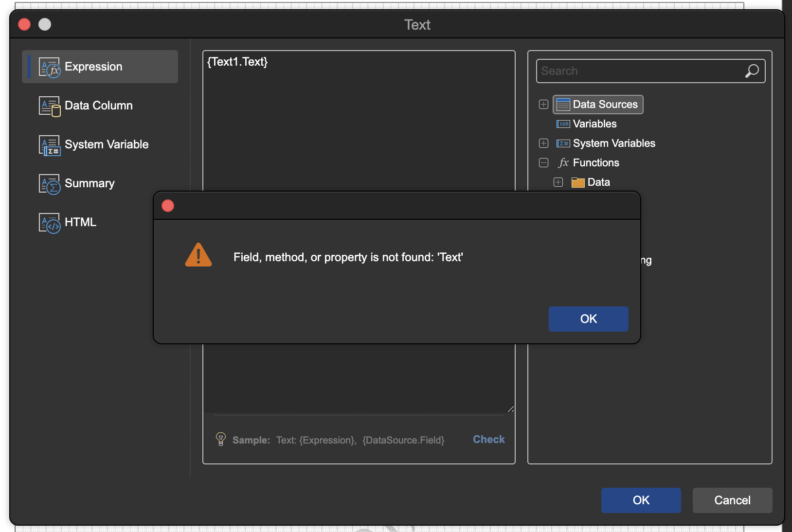The image size is (792, 532).
Task: Click the System Variables icon in tree
Action: point(563,143)
